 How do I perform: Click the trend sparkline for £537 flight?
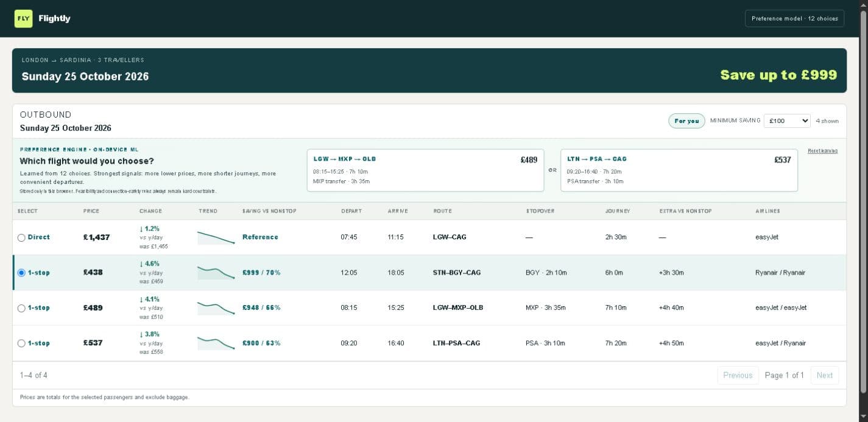pos(216,343)
